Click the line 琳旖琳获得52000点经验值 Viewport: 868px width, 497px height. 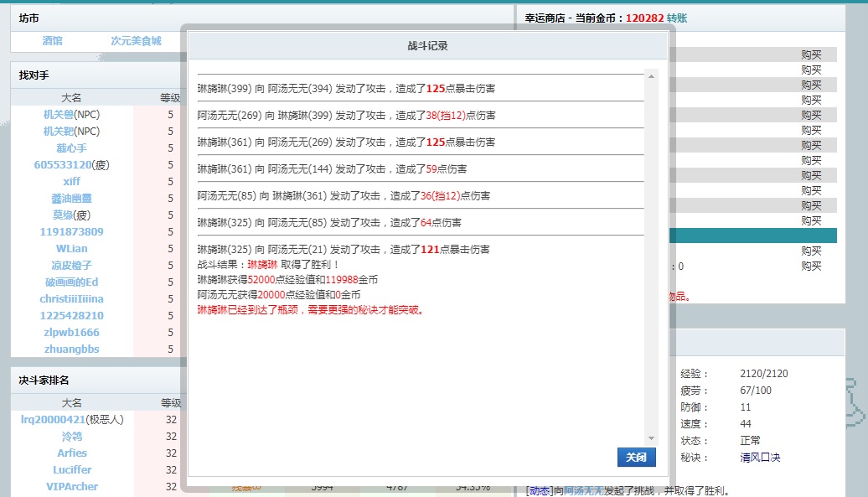[287, 279]
